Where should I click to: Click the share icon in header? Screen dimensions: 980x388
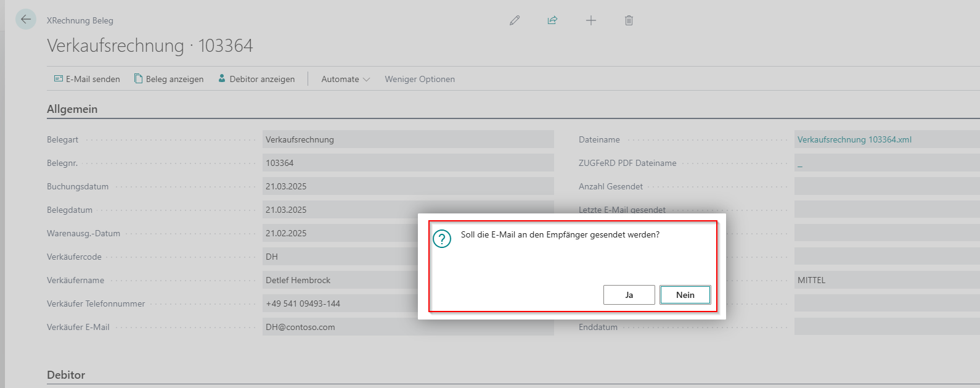pos(552,20)
